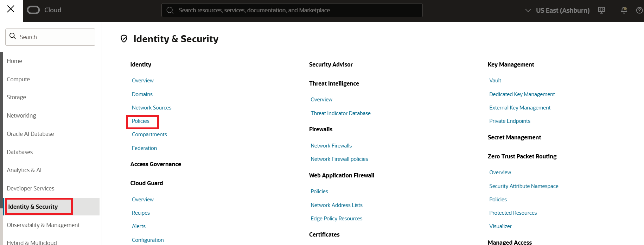
Task: Open the Security Advisor heading link
Action: 331,64
